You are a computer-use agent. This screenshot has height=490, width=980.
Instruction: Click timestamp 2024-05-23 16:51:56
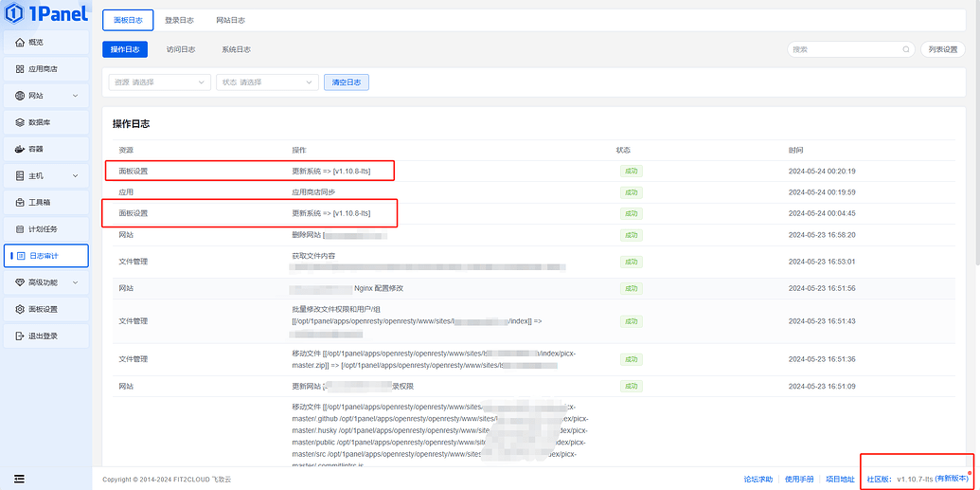(822, 288)
